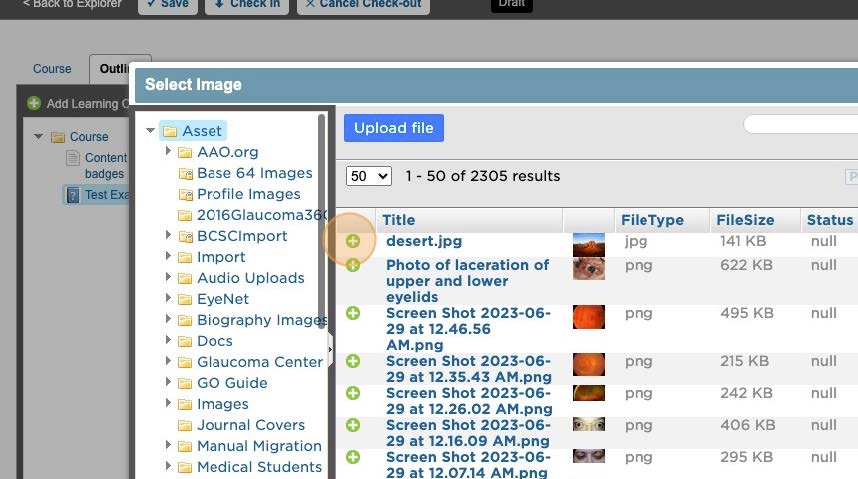Open Photo of laceration of eyelids link
The width and height of the screenshot is (858, 479).
[x=467, y=281]
